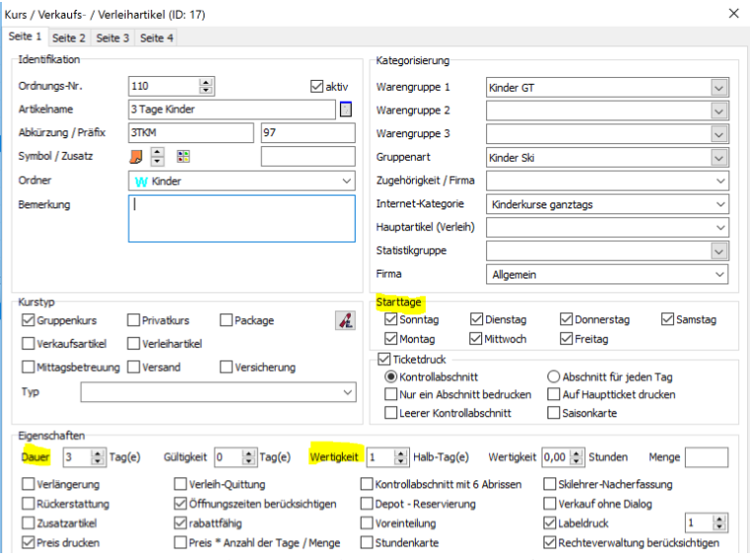Open the colored symbol picker grid icon
This screenshot has width=750, height=560.
183,156
